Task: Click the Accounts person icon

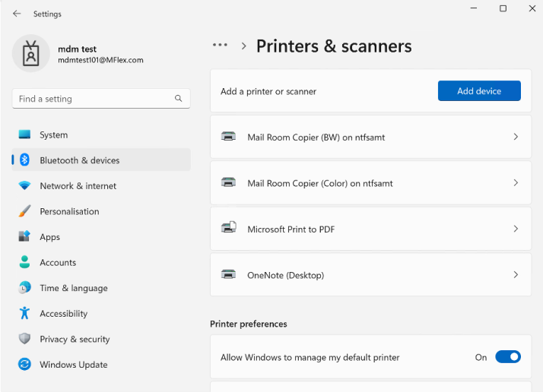Action: (24, 262)
